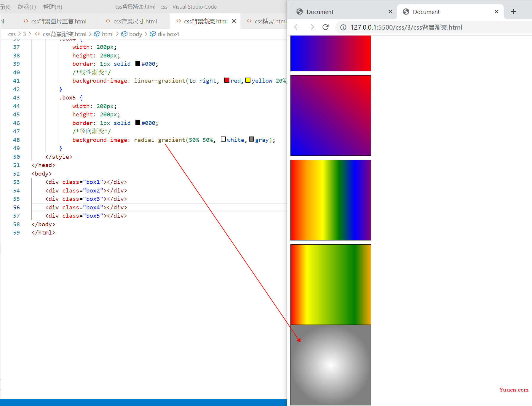Viewport: 532px width, 406px height.
Task: Go back in the browser
Action: click(x=297, y=27)
